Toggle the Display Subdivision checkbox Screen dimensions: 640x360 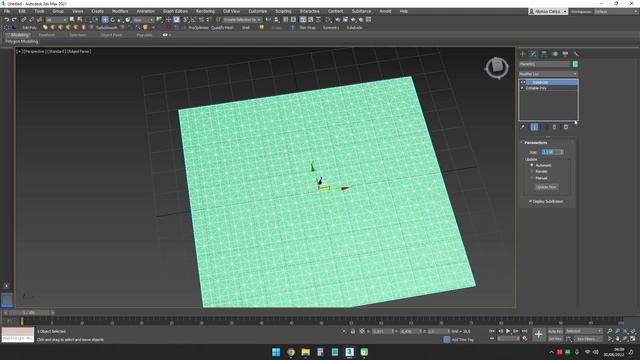click(530, 201)
